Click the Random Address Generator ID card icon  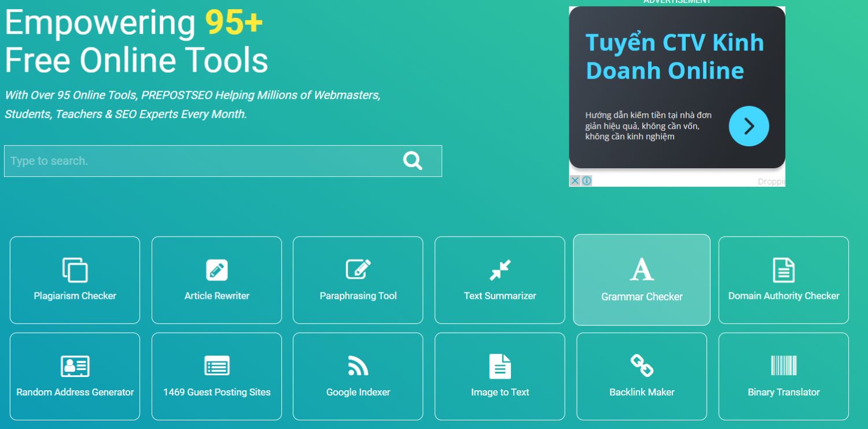[x=75, y=366]
